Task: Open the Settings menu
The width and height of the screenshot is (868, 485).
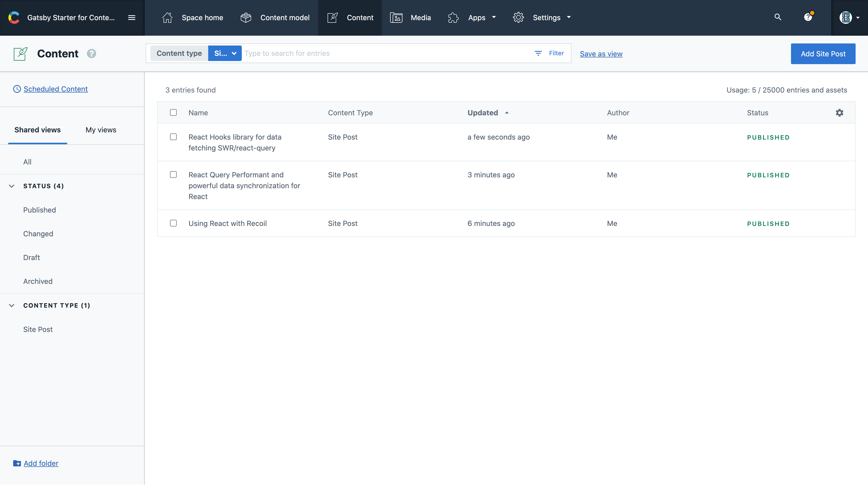Action: 547,17
